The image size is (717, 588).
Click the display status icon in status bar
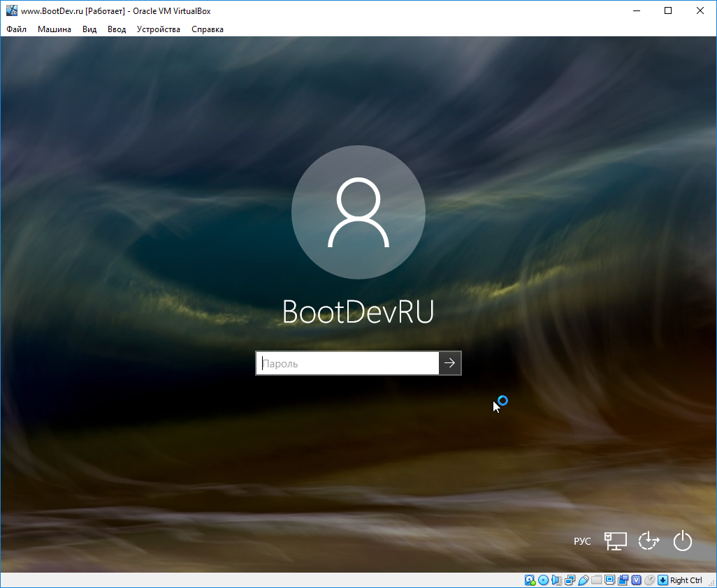(x=609, y=580)
